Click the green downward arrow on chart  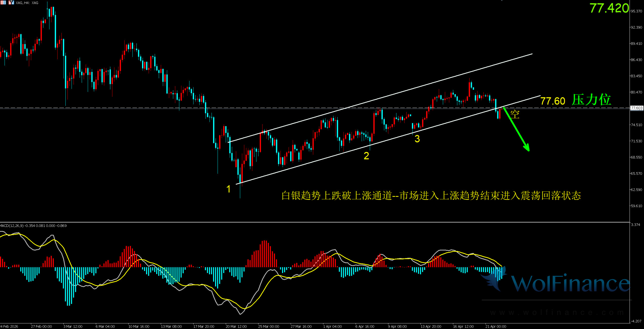coord(516,129)
